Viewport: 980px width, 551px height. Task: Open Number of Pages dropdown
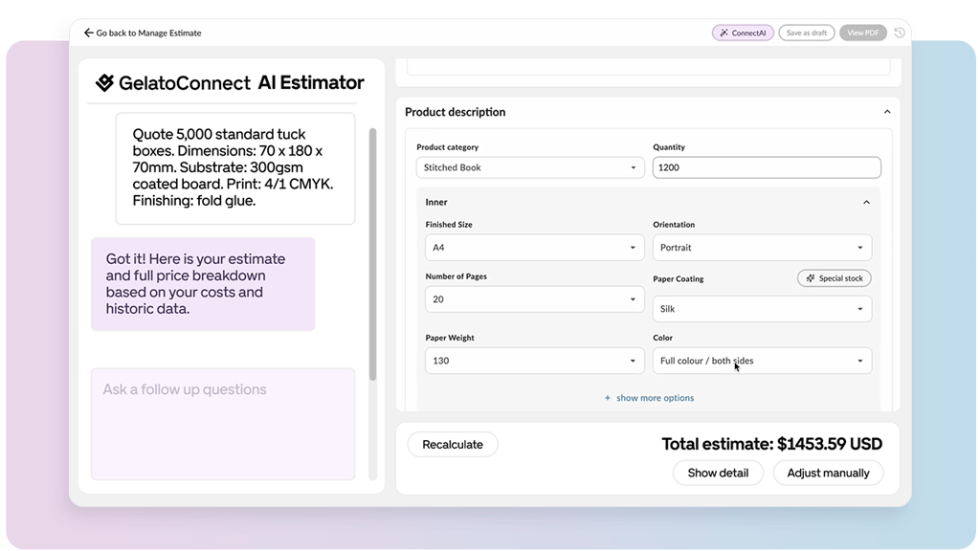tap(534, 299)
